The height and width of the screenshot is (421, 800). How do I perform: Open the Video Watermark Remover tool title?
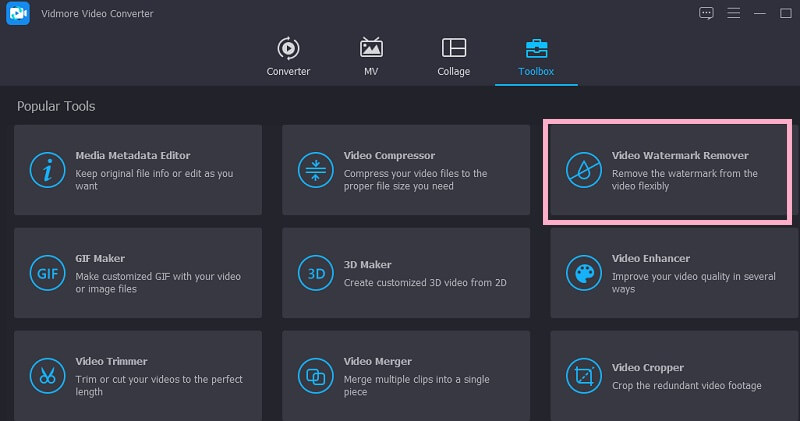(x=680, y=156)
